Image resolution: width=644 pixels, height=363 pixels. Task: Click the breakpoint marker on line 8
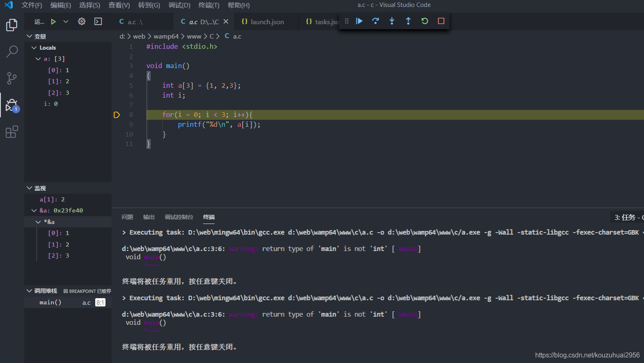[x=117, y=115]
